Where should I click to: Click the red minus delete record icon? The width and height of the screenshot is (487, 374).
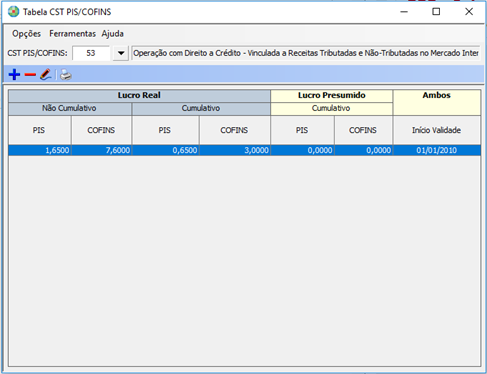coord(30,75)
